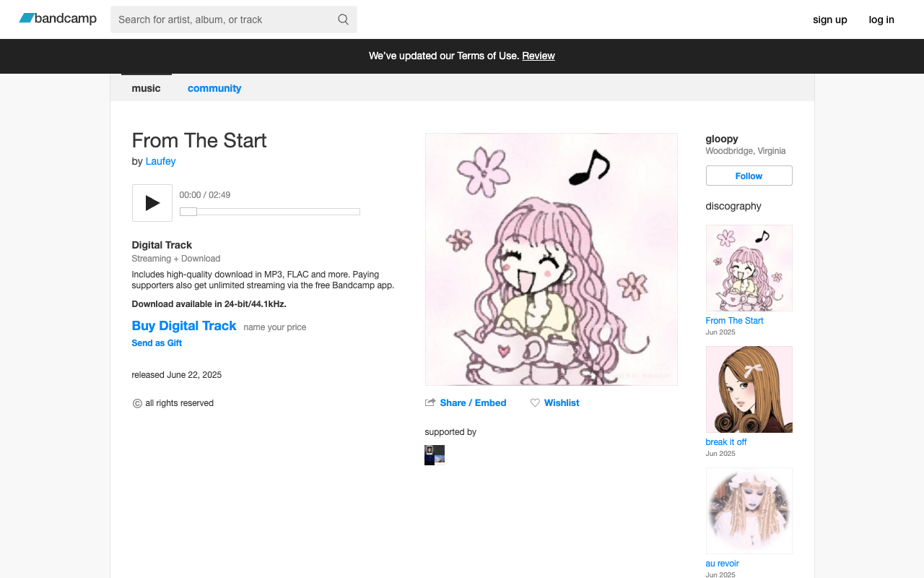924x578 pixels.
Task: Click the 'Digital Track' heading
Action: 162,245
